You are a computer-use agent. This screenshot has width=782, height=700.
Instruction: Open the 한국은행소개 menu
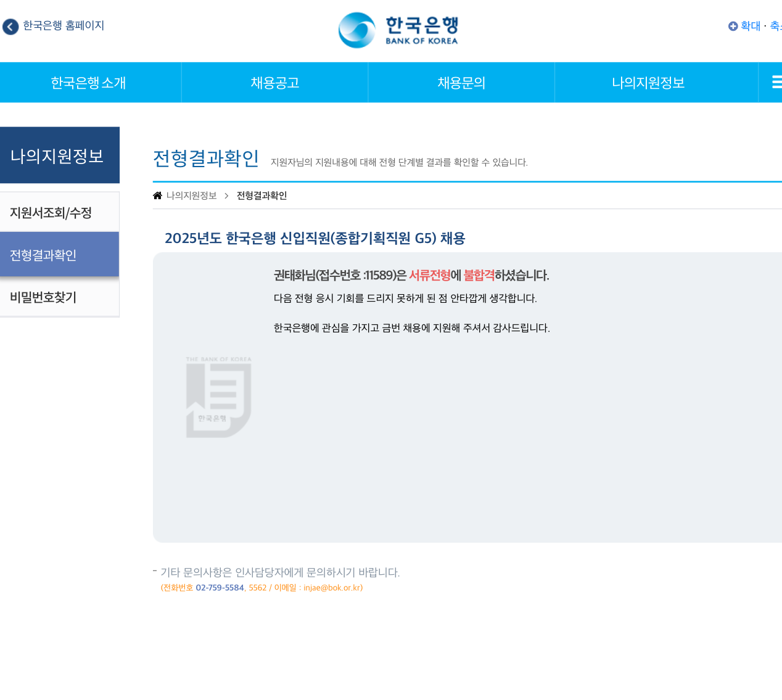click(x=89, y=83)
